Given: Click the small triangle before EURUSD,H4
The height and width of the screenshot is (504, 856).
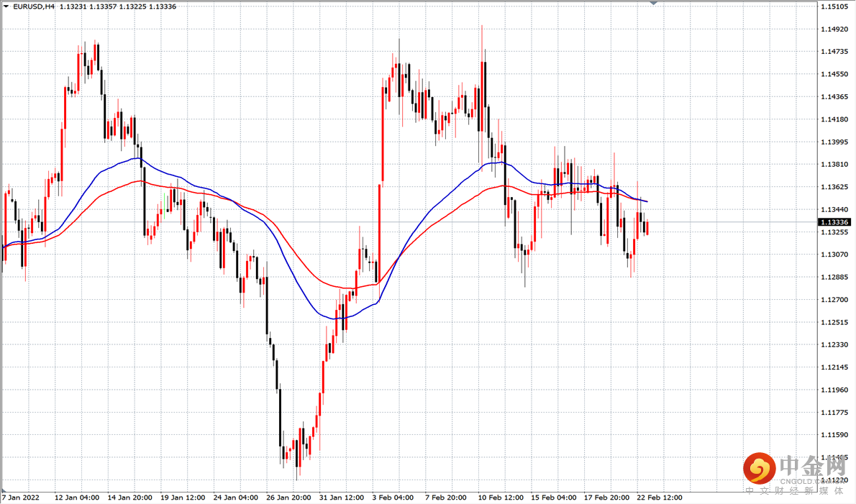Looking at the screenshot, I should pyautogui.click(x=6, y=6).
